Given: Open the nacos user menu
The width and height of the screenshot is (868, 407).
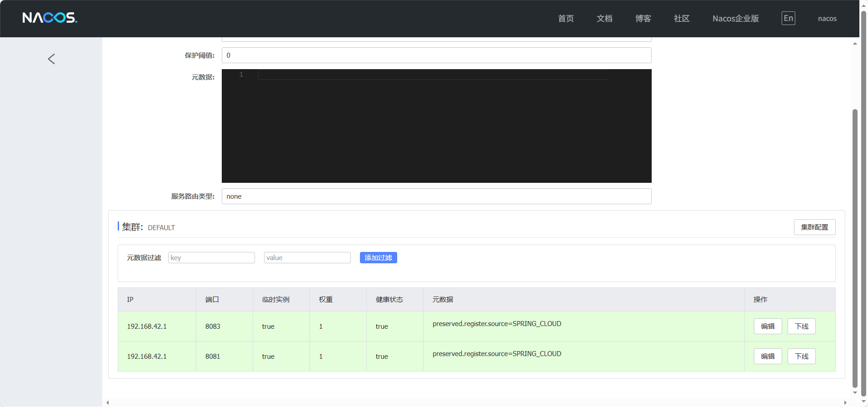Looking at the screenshot, I should (x=827, y=19).
